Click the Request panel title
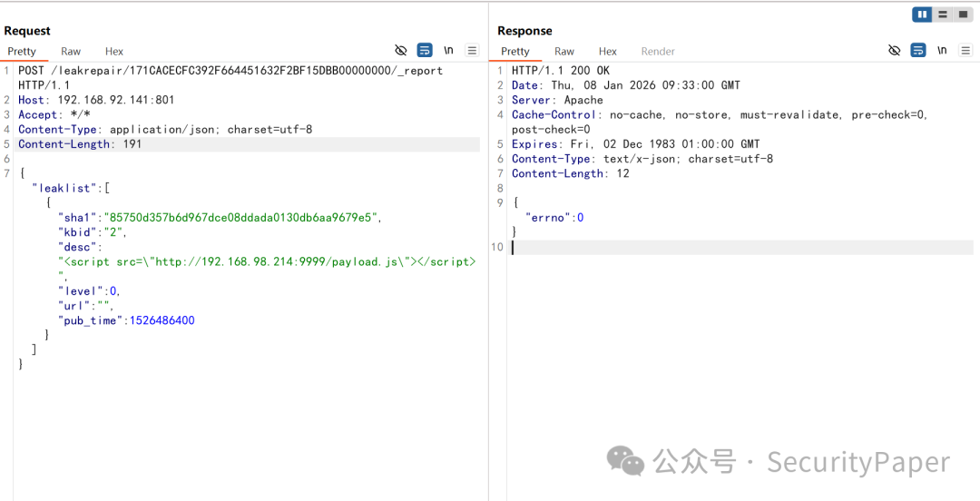Image resolution: width=980 pixels, height=501 pixels. coord(27,31)
